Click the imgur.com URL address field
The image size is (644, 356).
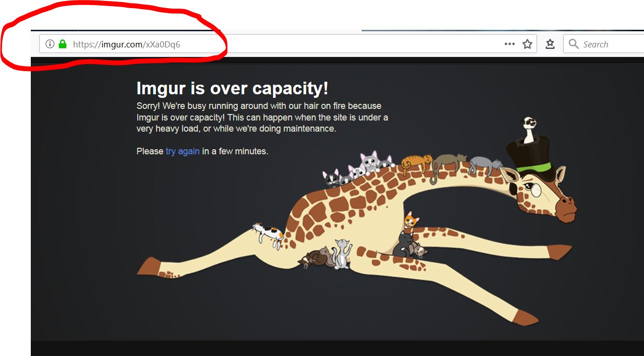click(x=288, y=44)
